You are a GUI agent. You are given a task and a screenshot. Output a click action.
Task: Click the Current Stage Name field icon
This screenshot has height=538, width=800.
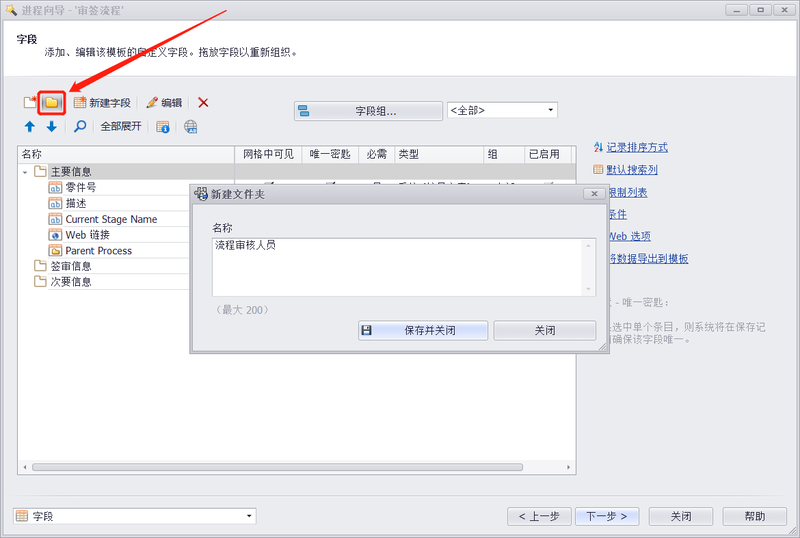point(55,219)
